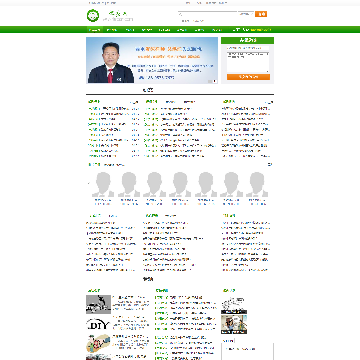Focus the search text field in header
This screenshot has width=360, height=360.
click(207, 14)
